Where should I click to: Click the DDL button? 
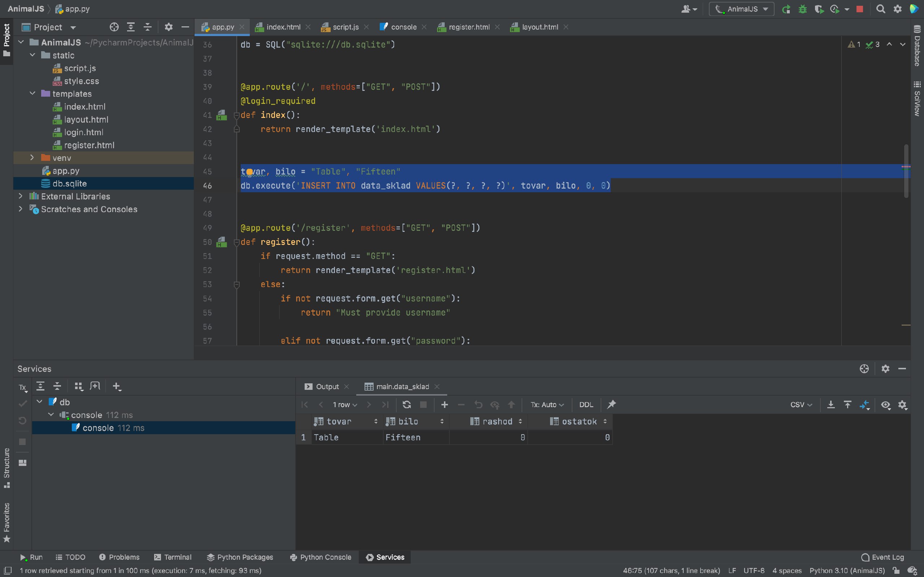point(586,405)
